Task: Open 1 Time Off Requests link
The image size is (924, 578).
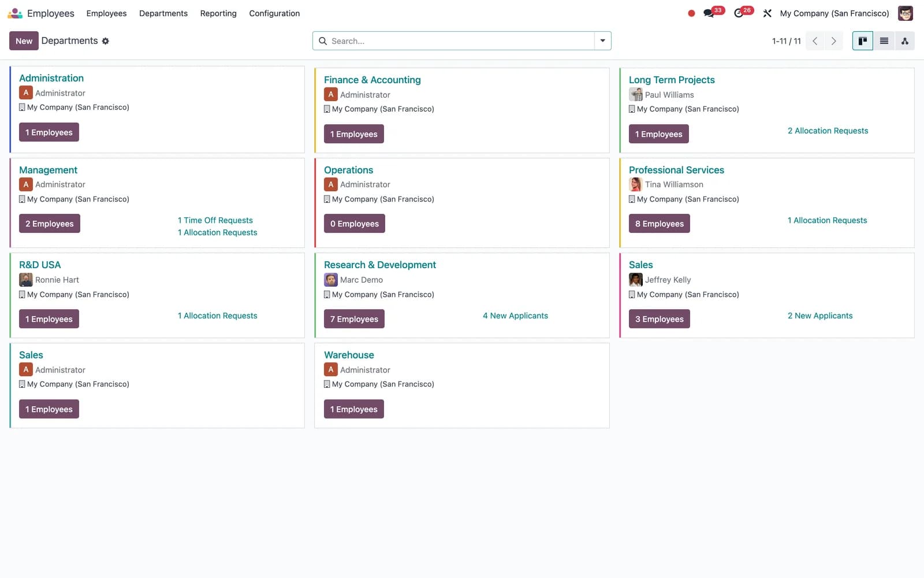Action: [x=215, y=220]
